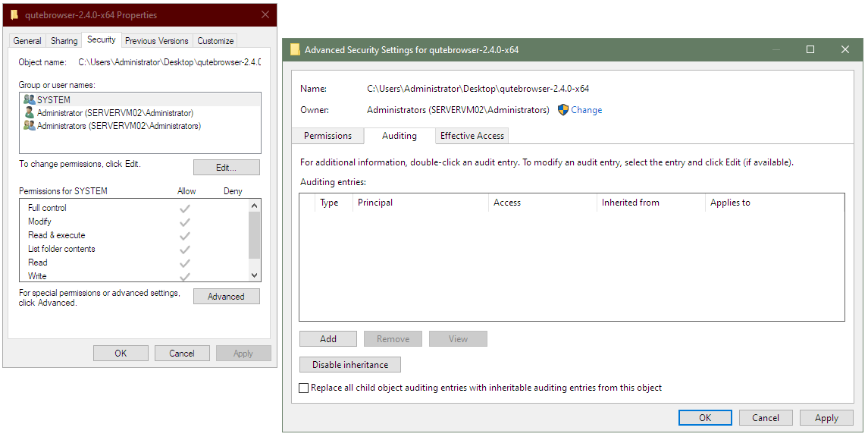Image resolution: width=868 pixels, height=437 pixels.
Task: Maximize the Advanced Security Settings window
Action: (810, 49)
